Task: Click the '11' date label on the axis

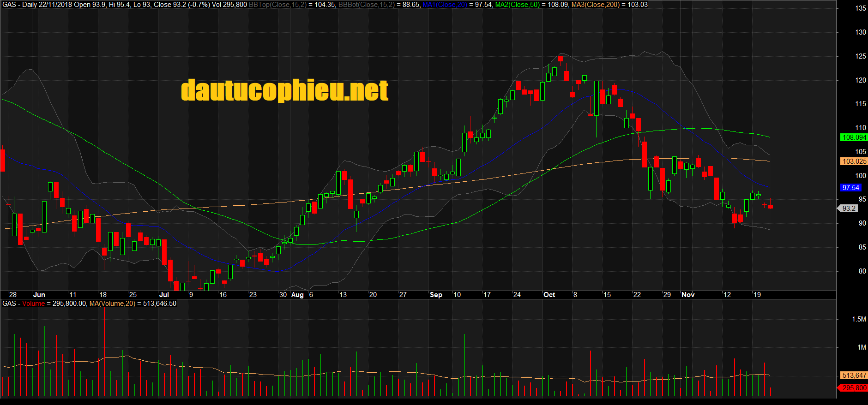Action: coord(72,295)
